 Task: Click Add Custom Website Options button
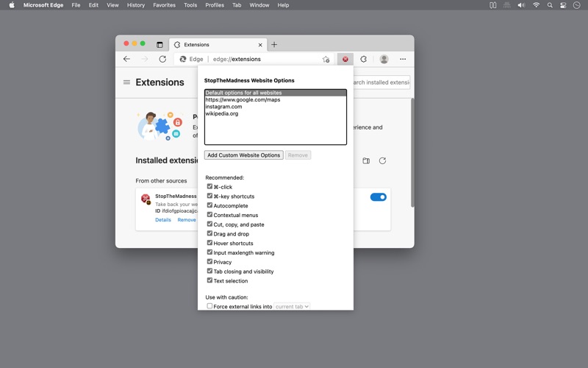point(244,155)
